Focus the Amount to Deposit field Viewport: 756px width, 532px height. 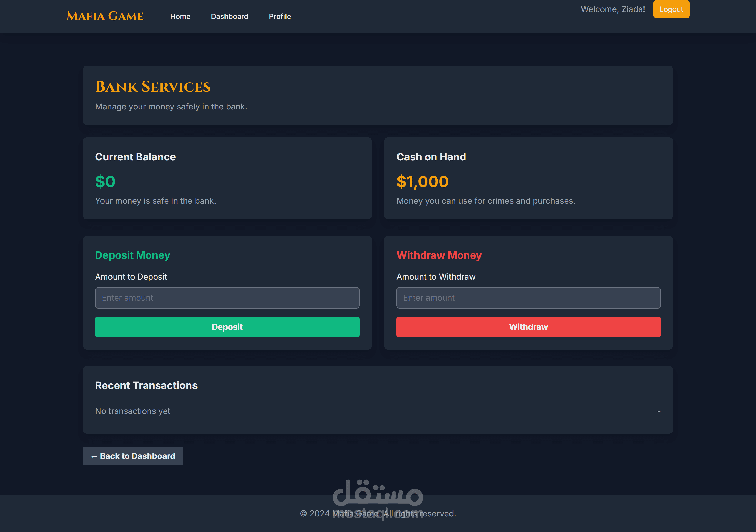coord(227,298)
